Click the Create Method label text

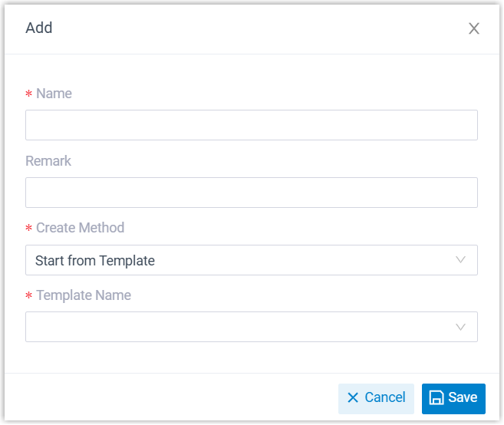point(80,228)
